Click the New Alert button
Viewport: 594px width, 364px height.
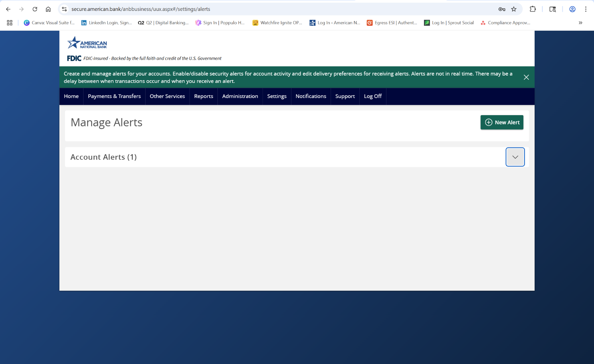coord(502,122)
